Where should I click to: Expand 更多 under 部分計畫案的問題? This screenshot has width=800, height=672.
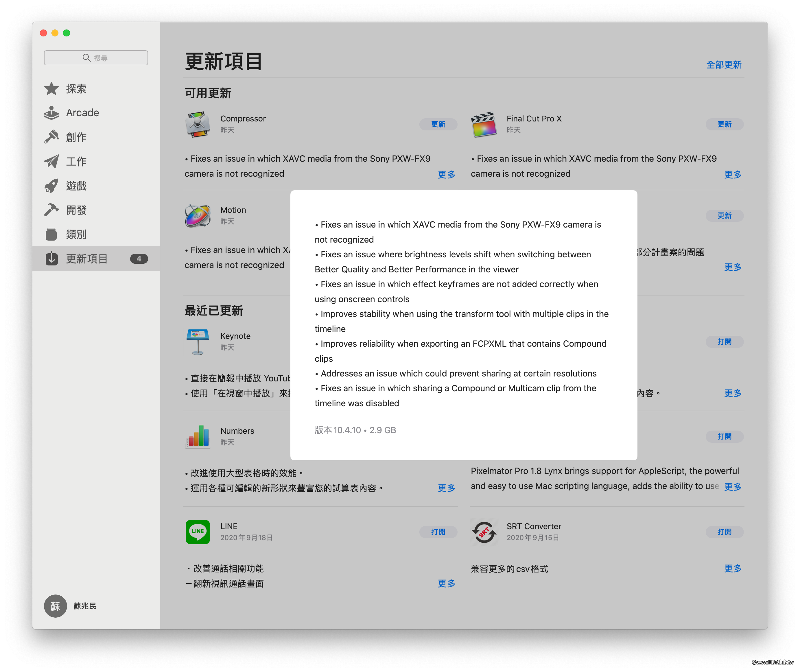point(733,267)
